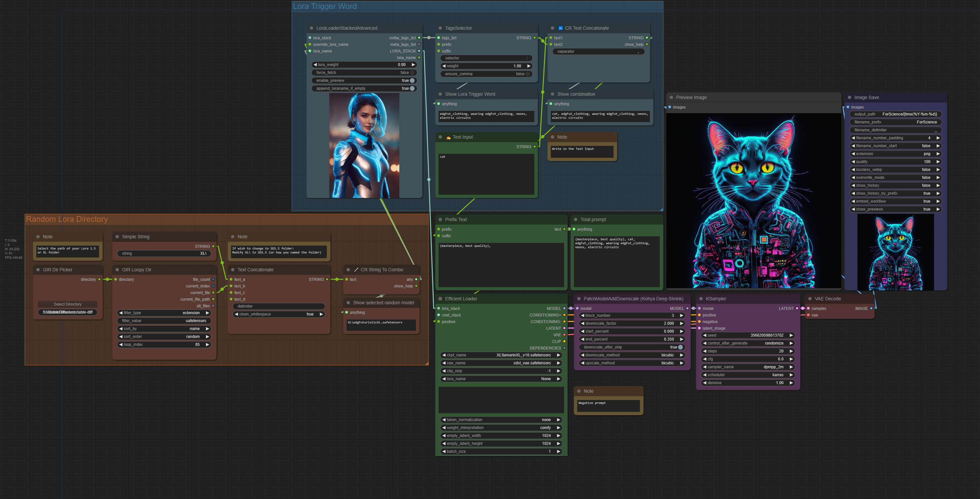This screenshot has width=980, height=499.
Task: Toggle enable_preview in LoraLoaderStackedAdvanced
Action: (x=412, y=81)
